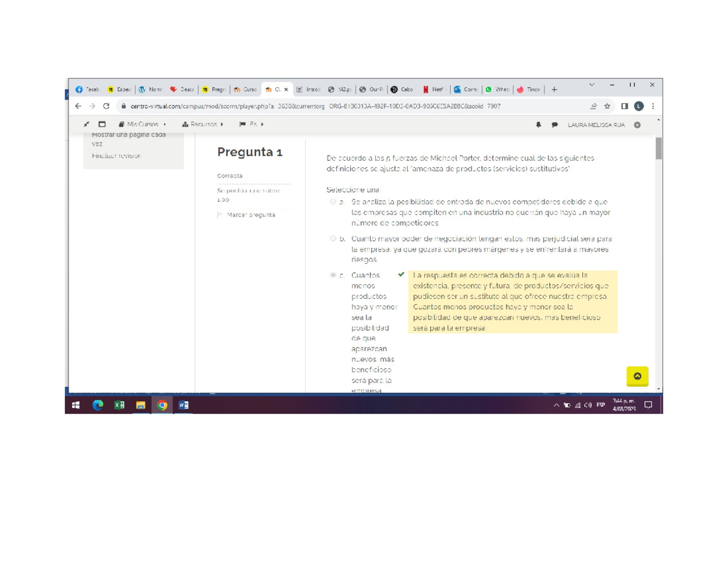Click the flag icon next to Marcar pregunta
Screen dimensions: 728x562
click(x=220, y=215)
